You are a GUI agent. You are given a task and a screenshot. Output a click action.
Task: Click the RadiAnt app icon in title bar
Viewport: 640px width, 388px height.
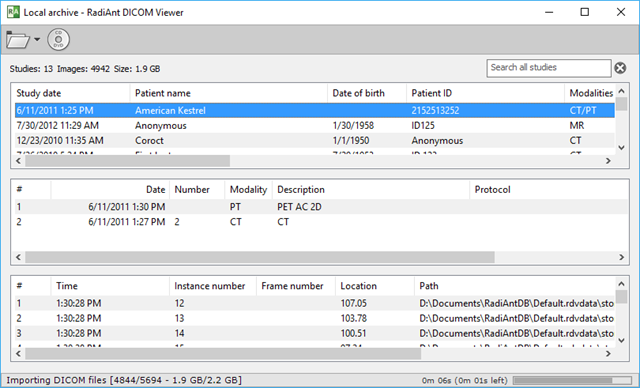13,12
